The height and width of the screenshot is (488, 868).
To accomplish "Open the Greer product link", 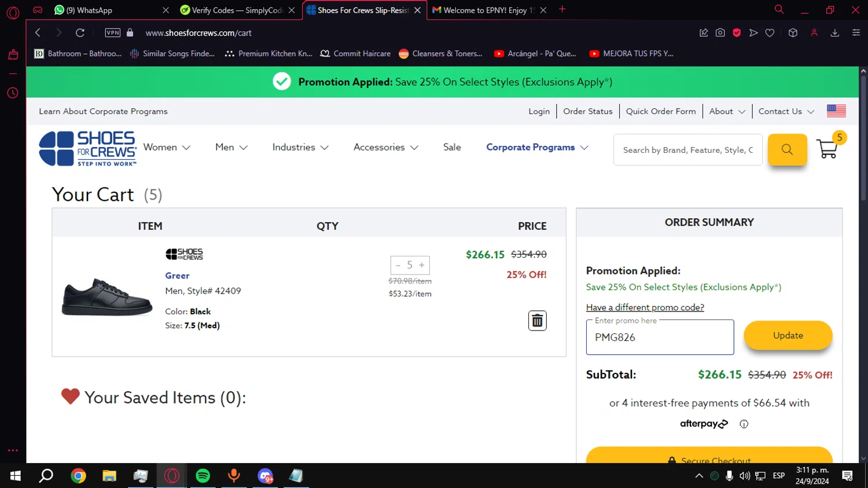I will 177,276.
